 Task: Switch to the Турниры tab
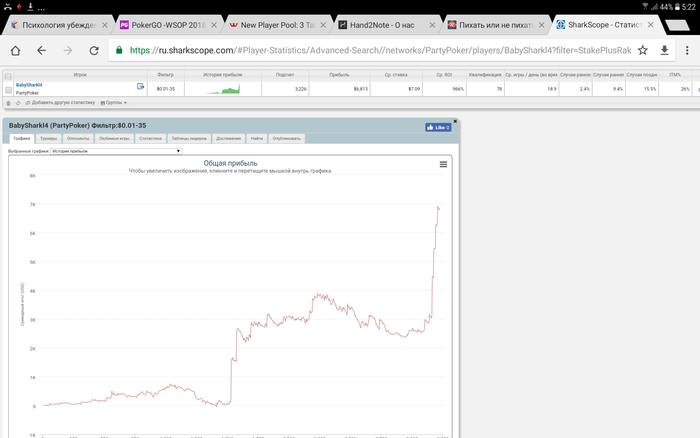coord(49,138)
